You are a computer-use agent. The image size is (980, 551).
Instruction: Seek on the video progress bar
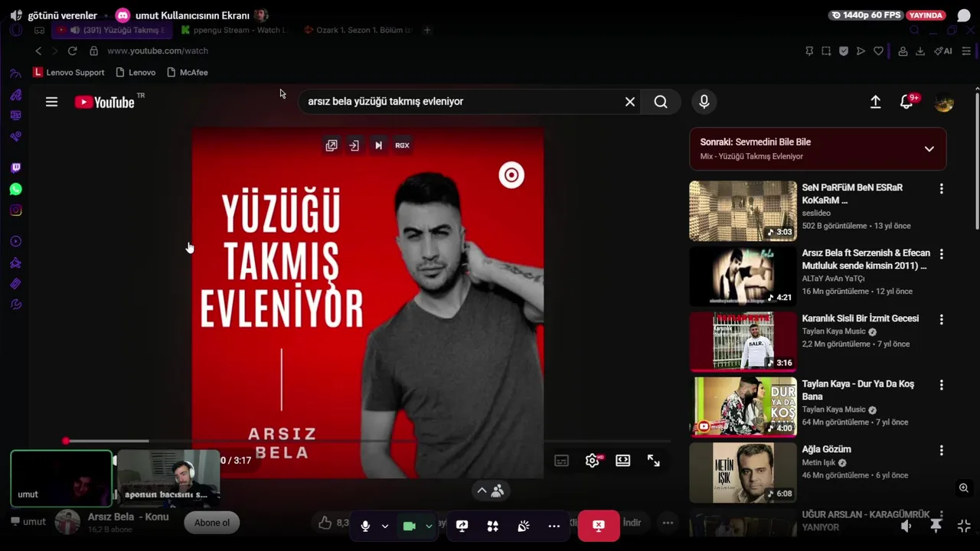point(367,441)
